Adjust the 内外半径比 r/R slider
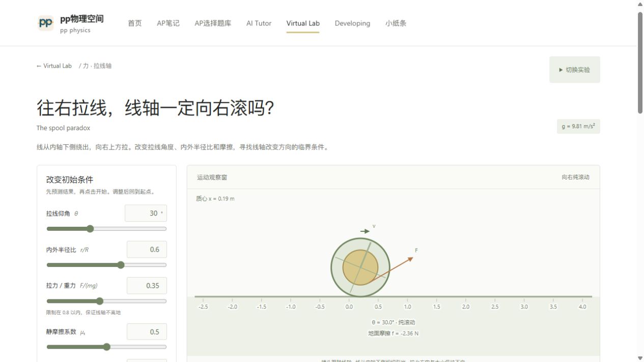Screen dimensions: 644x362 106,265
